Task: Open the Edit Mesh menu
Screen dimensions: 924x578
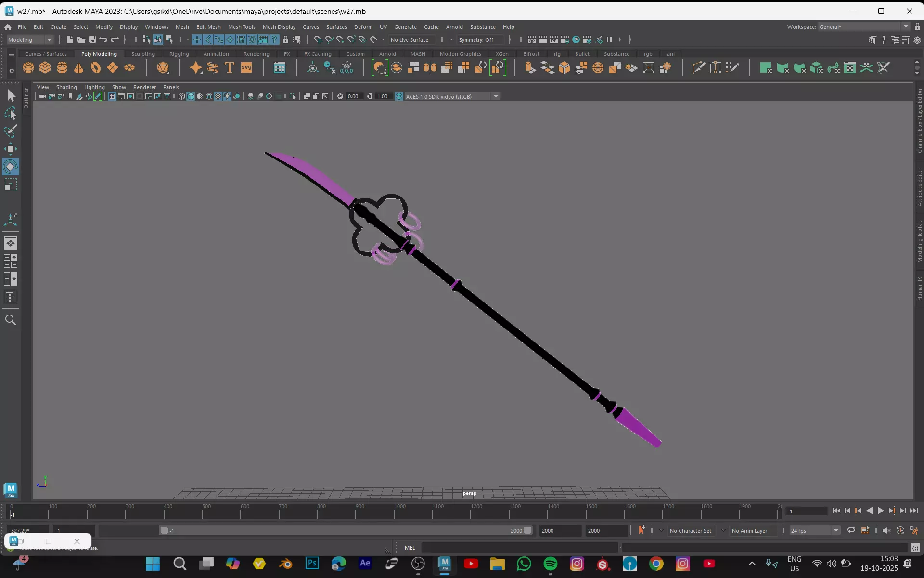Action: [x=208, y=27]
